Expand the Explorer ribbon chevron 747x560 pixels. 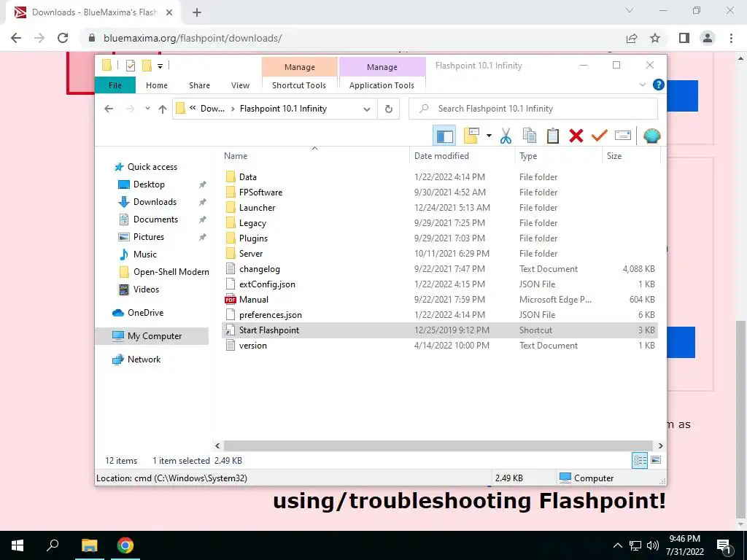coord(642,85)
